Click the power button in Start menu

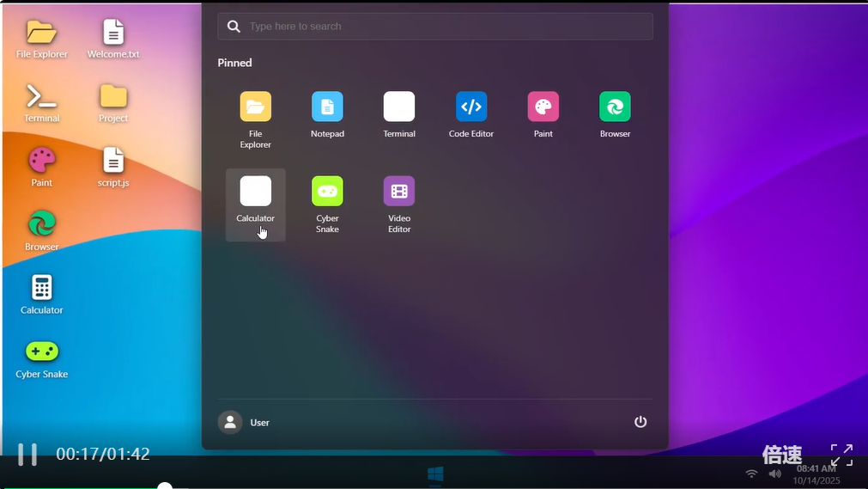640,422
